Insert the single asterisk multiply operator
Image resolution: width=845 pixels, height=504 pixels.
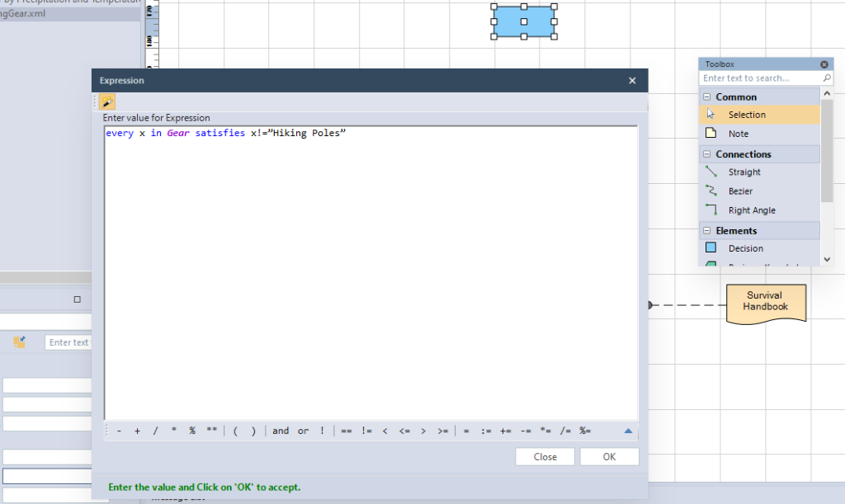pyautogui.click(x=173, y=431)
